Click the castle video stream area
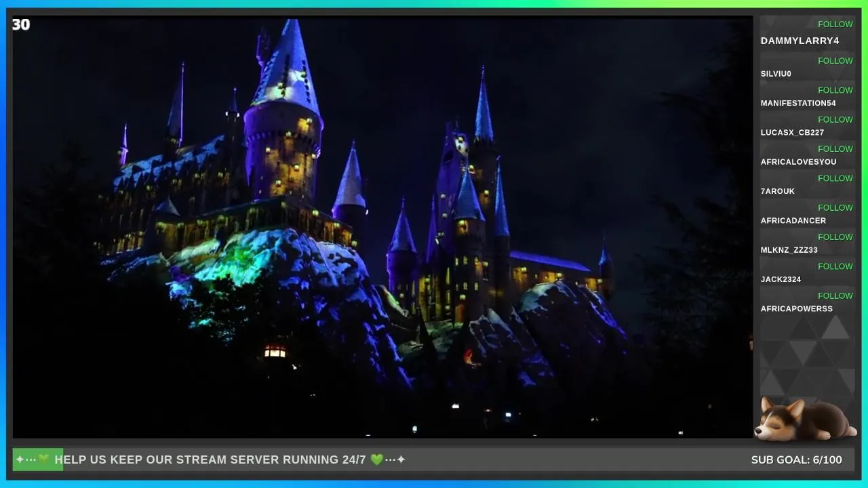Image resolution: width=868 pixels, height=488 pixels. tap(382, 227)
